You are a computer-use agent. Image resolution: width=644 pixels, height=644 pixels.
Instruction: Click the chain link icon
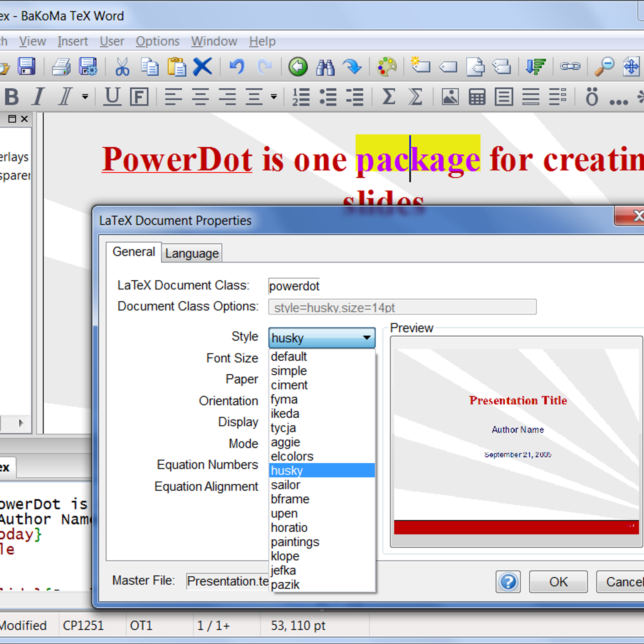click(571, 66)
